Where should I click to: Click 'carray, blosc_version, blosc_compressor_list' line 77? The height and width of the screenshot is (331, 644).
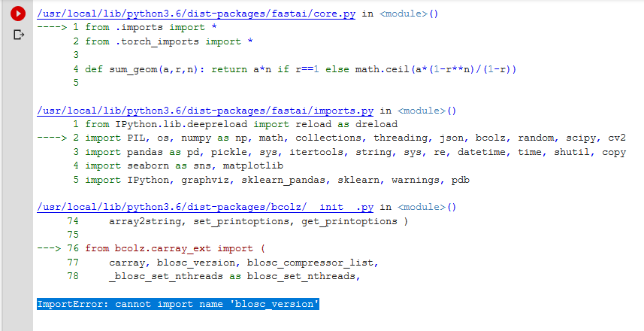243,263
